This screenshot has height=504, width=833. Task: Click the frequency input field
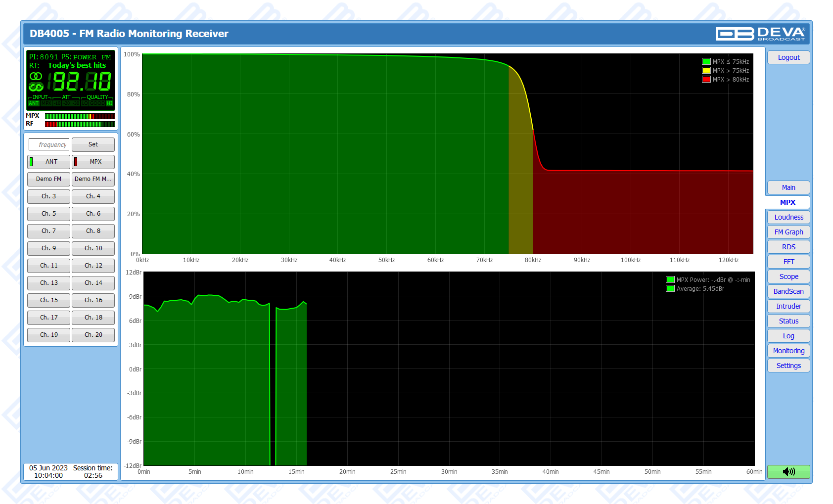(49, 144)
